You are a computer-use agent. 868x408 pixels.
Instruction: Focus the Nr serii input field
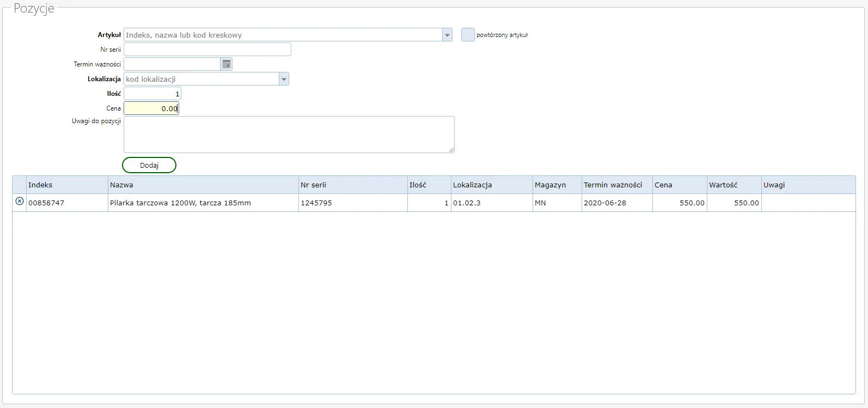pos(207,50)
